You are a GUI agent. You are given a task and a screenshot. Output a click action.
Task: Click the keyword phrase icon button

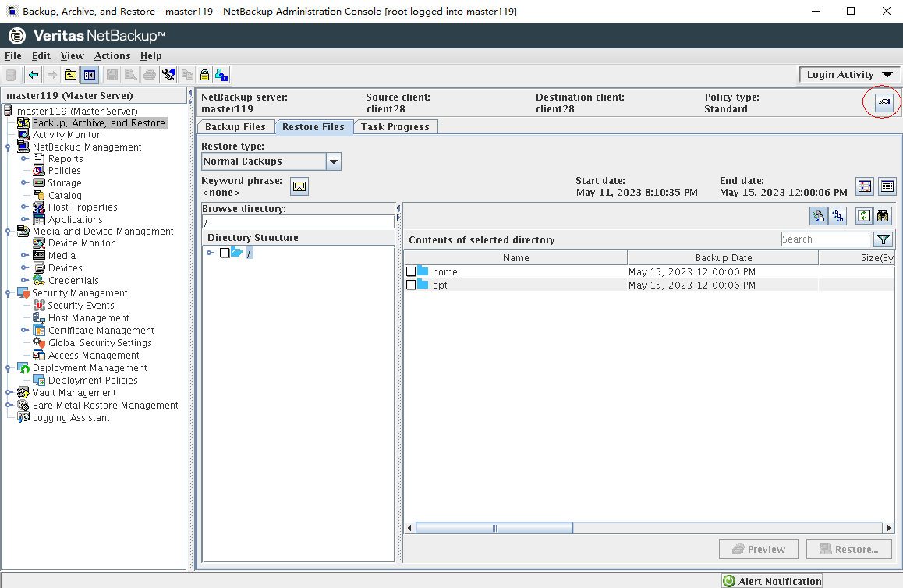(x=299, y=186)
